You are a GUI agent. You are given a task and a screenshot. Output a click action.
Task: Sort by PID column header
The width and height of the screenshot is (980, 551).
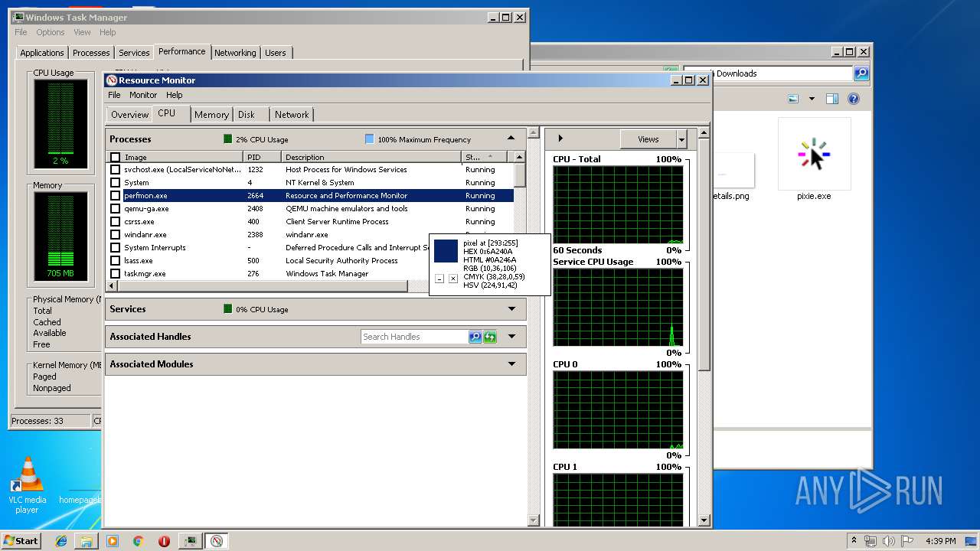click(261, 157)
